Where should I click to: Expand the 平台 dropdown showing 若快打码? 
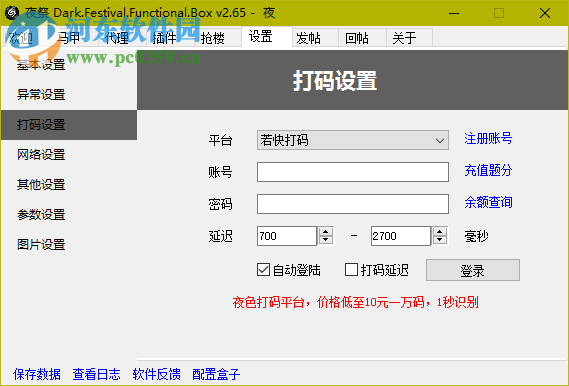point(353,140)
